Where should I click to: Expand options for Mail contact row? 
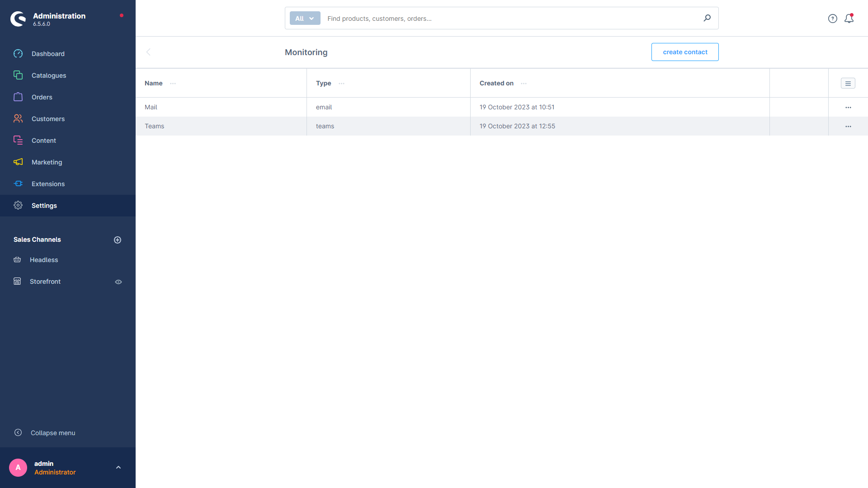(848, 107)
